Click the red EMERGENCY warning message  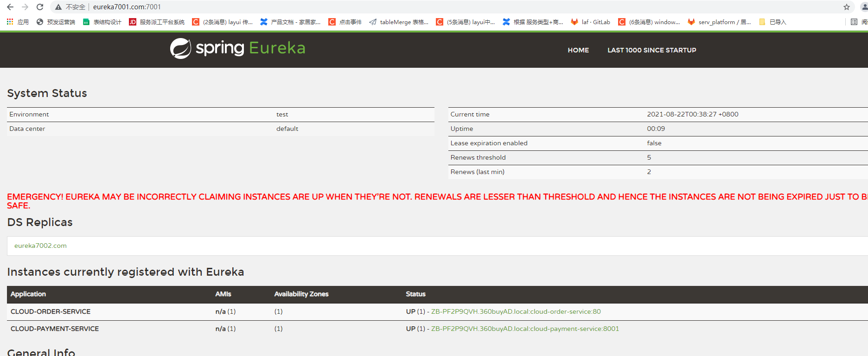pyautogui.click(x=437, y=201)
